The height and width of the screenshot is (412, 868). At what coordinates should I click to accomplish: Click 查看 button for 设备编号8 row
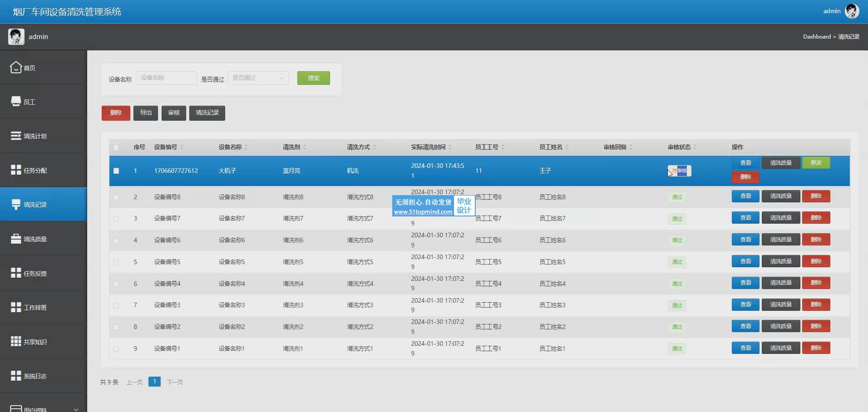point(745,196)
